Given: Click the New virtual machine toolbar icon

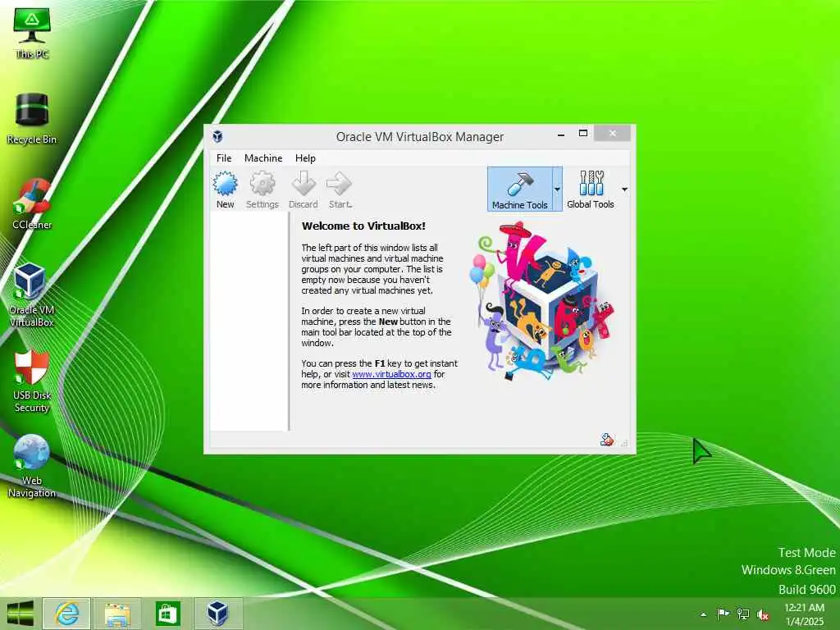Looking at the screenshot, I should [225, 189].
